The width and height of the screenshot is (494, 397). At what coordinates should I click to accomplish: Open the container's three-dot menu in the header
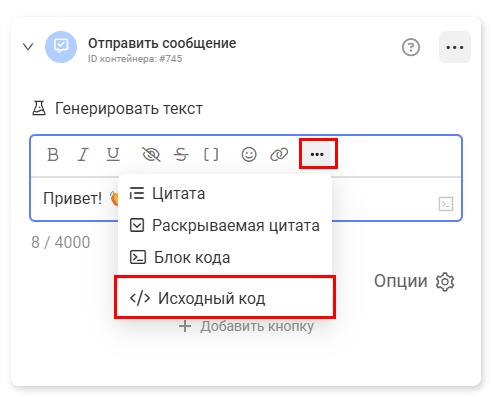(455, 47)
